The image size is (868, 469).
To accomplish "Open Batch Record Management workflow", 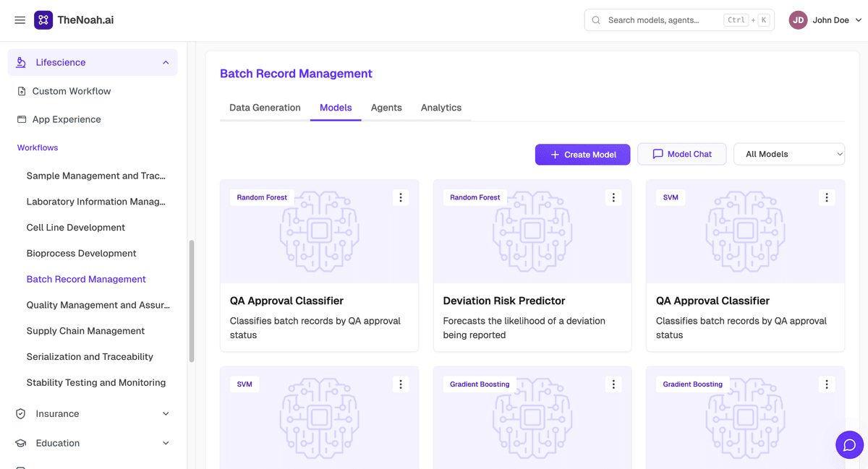I will [86, 279].
